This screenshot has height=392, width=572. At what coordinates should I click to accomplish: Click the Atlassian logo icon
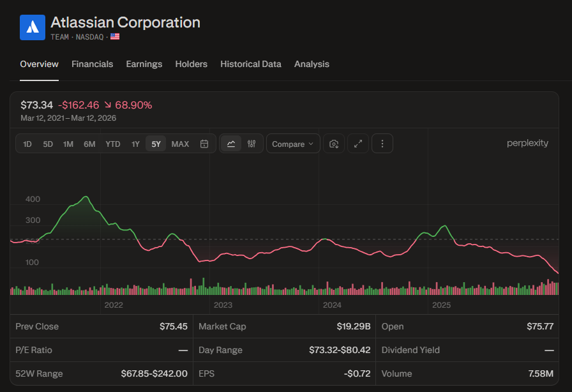[33, 27]
